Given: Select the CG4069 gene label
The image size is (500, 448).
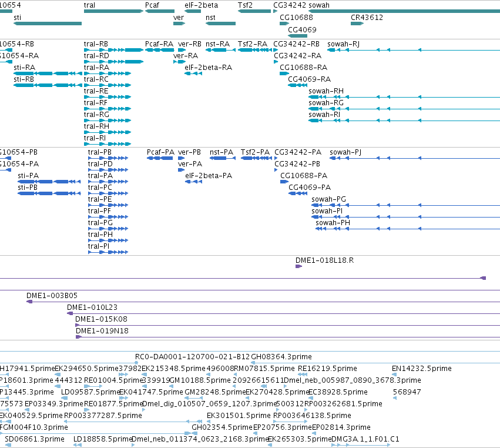Looking at the screenshot, I should point(302,29).
